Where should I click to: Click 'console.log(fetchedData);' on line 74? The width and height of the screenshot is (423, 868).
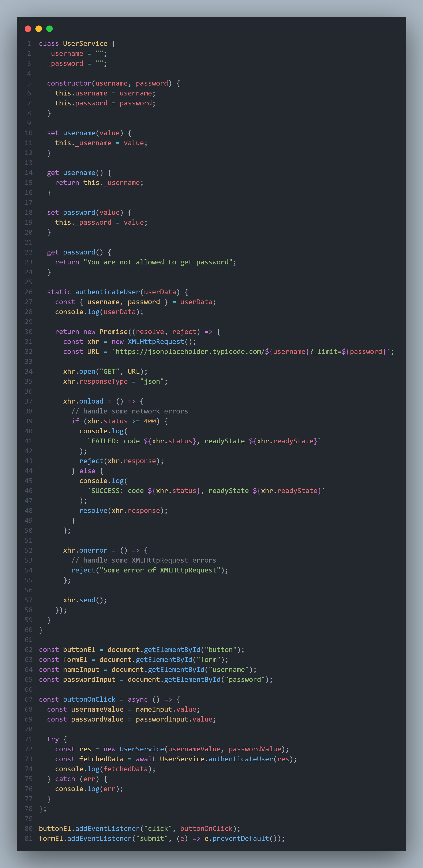[105, 769]
